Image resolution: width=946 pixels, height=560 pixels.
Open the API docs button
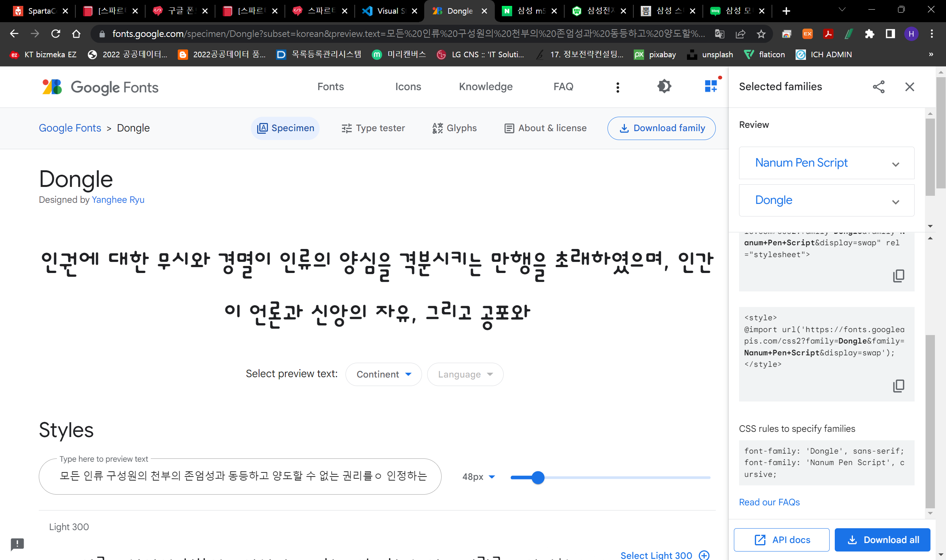click(782, 540)
